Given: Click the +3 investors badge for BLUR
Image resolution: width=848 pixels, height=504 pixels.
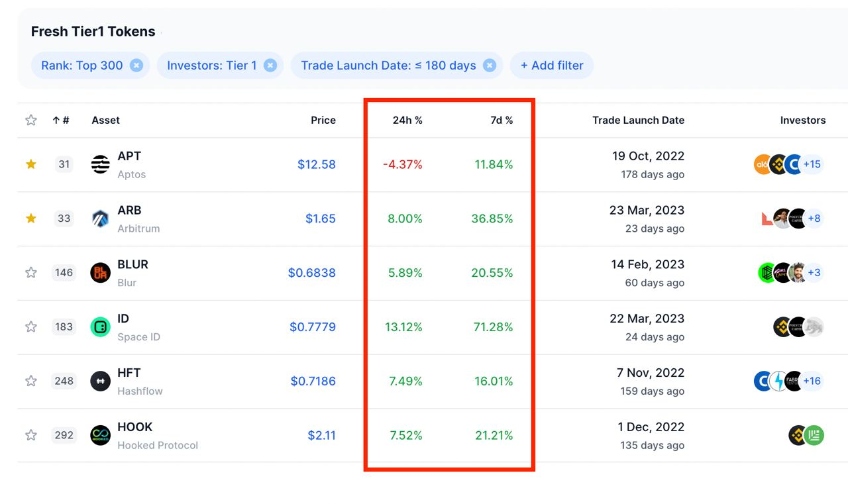Looking at the screenshot, I should 814,272.
